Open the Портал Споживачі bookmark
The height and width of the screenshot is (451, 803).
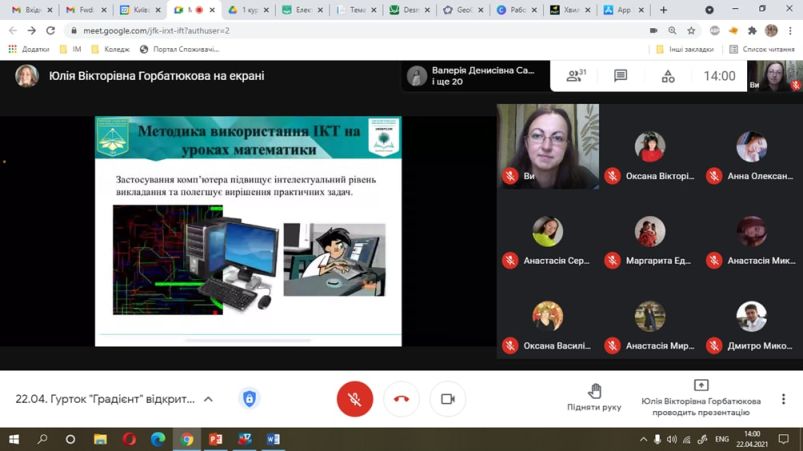tap(179, 49)
